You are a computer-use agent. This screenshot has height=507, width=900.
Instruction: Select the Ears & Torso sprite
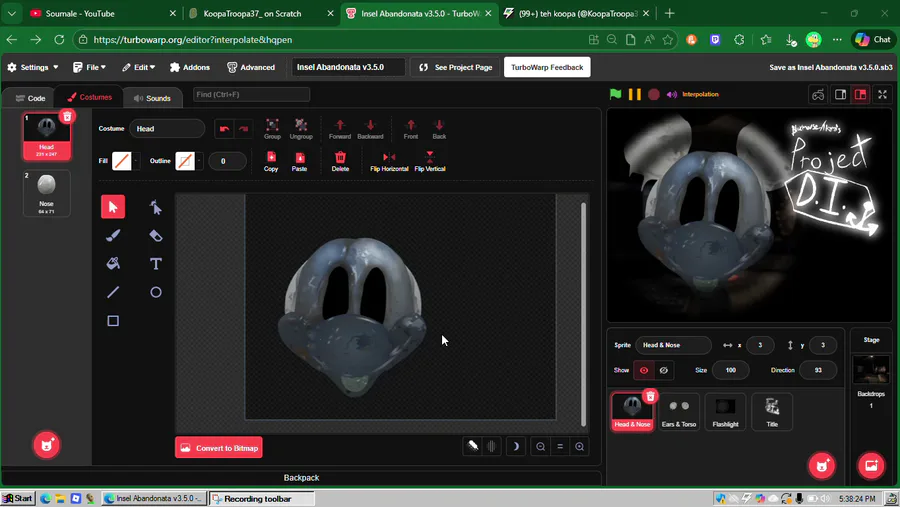pyautogui.click(x=678, y=412)
